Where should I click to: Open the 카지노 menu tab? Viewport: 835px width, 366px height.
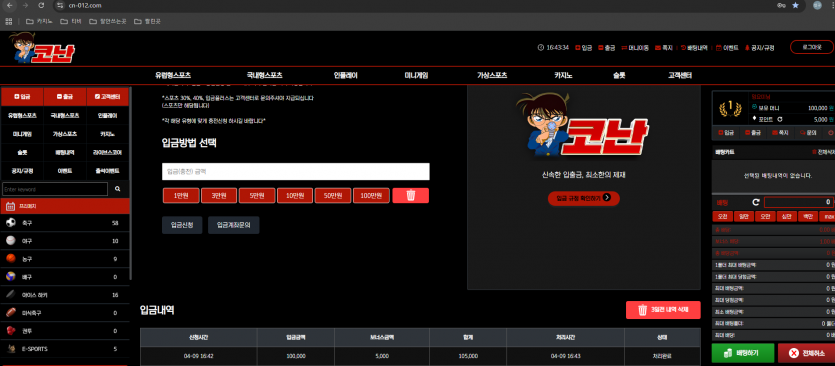(x=563, y=76)
